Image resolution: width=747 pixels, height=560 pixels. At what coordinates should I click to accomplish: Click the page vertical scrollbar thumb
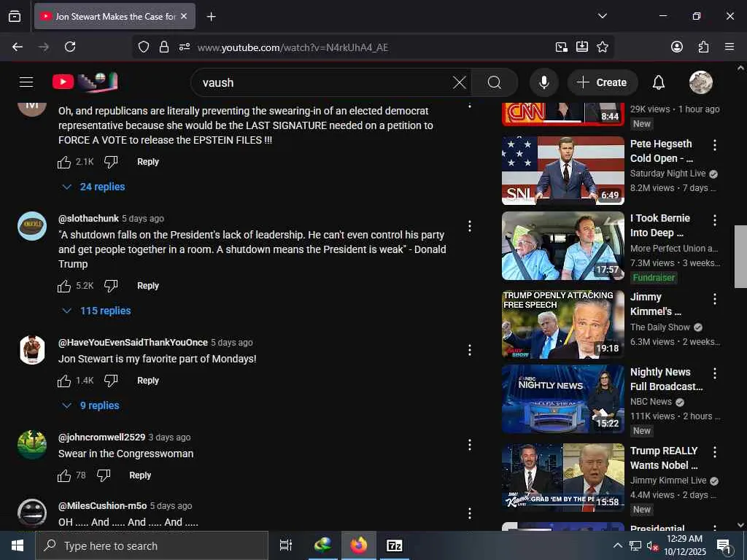click(x=740, y=256)
